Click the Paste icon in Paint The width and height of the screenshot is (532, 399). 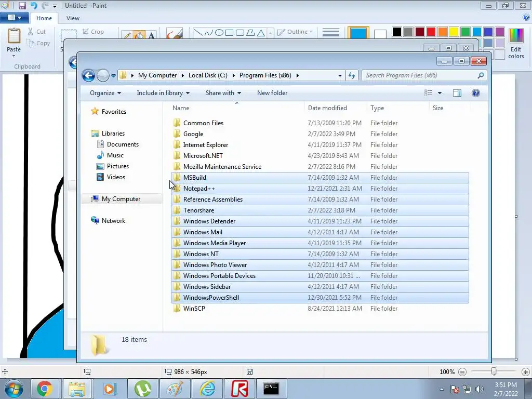click(x=14, y=36)
